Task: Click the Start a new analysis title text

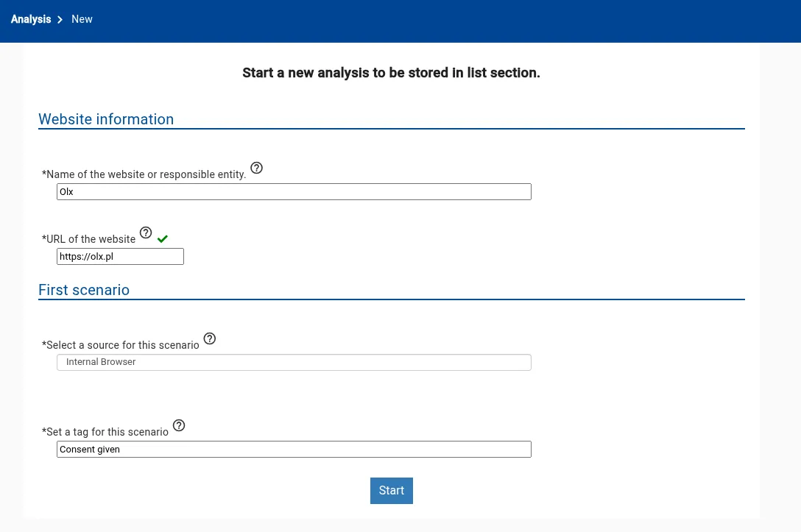Action: [x=391, y=73]
